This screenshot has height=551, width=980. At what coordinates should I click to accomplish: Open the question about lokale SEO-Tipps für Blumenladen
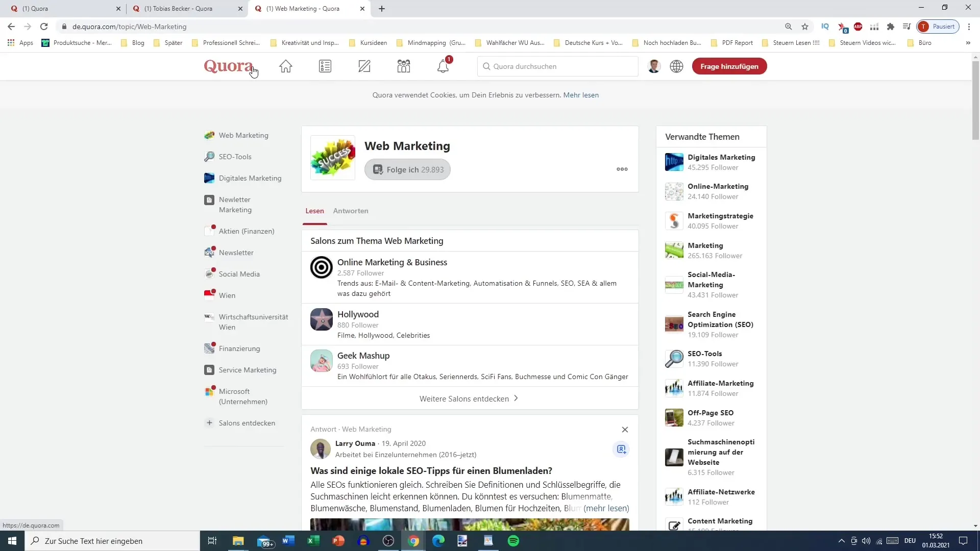pos(431,471)
